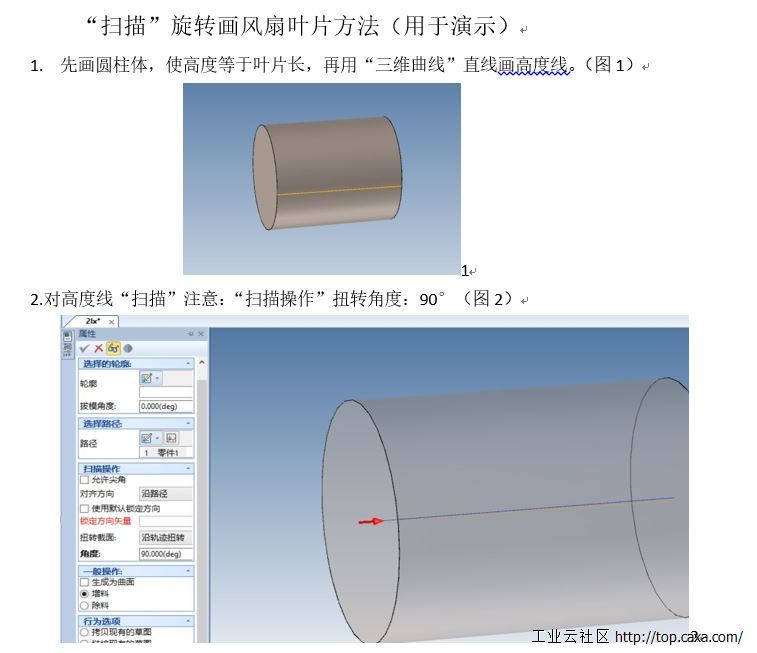
Task: Click the grey round icon in property toolbar
Action: coord(128,348)
